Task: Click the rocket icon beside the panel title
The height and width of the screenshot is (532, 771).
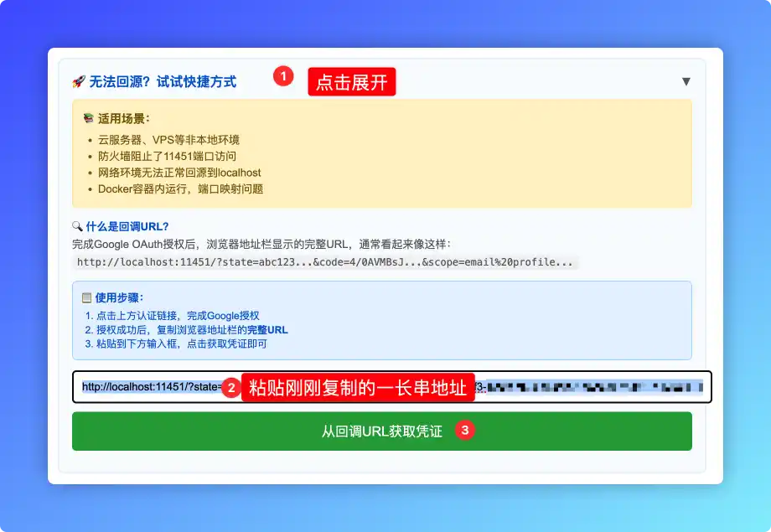Action: tap(77, 81)
